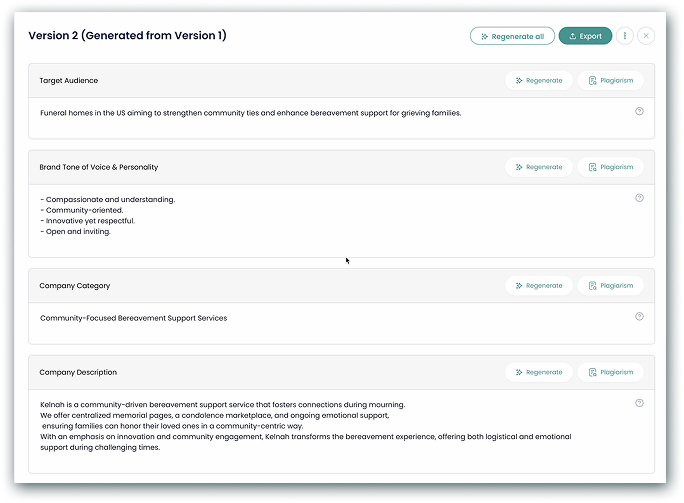
Task: Regenerate Brand Tone of Voice & Personality
Action: [x=539, y=167]
